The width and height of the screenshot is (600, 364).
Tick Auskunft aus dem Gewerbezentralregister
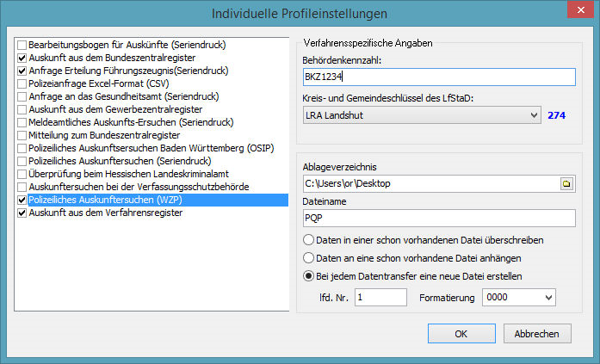tap(22, 109)
